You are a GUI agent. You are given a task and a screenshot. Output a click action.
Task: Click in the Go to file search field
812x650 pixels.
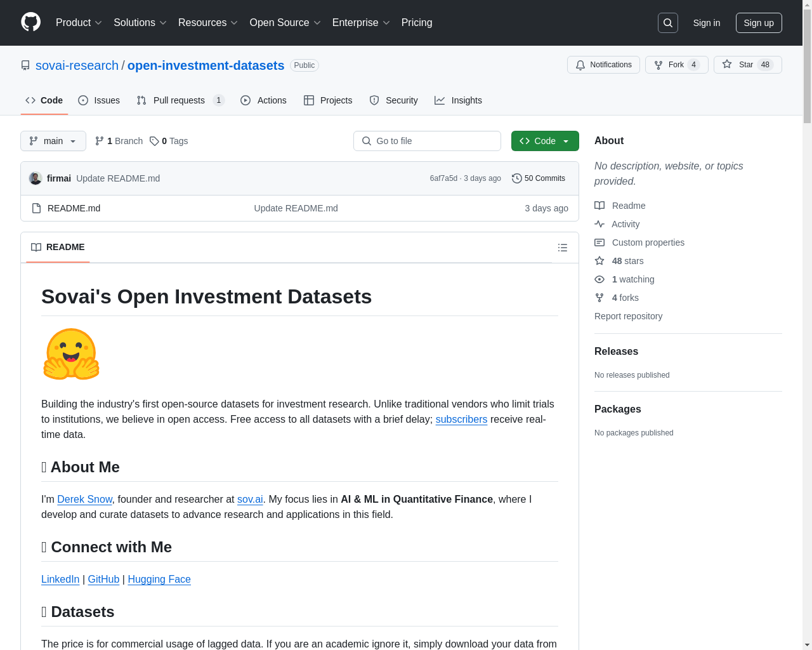[x=427, y=141]
